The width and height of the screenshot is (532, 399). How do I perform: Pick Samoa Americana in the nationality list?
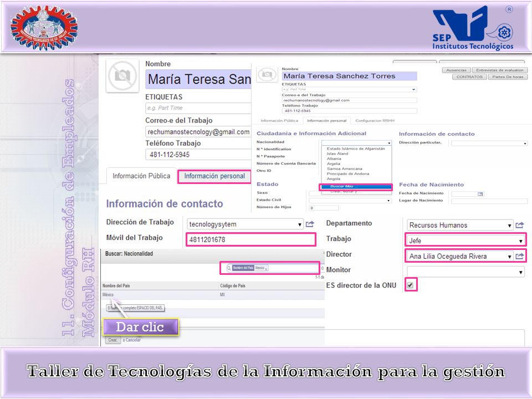pos(344,168)
